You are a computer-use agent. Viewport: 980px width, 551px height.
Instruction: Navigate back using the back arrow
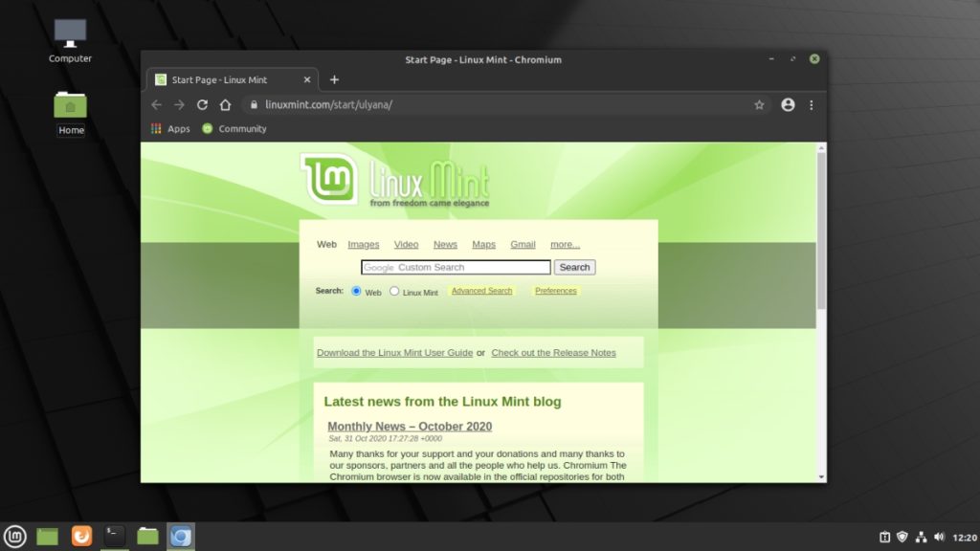click(x=156, y=105)
